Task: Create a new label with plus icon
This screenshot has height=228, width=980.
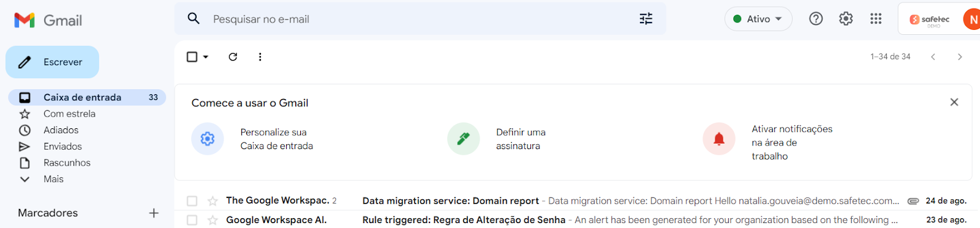Action: coord(154,213)
